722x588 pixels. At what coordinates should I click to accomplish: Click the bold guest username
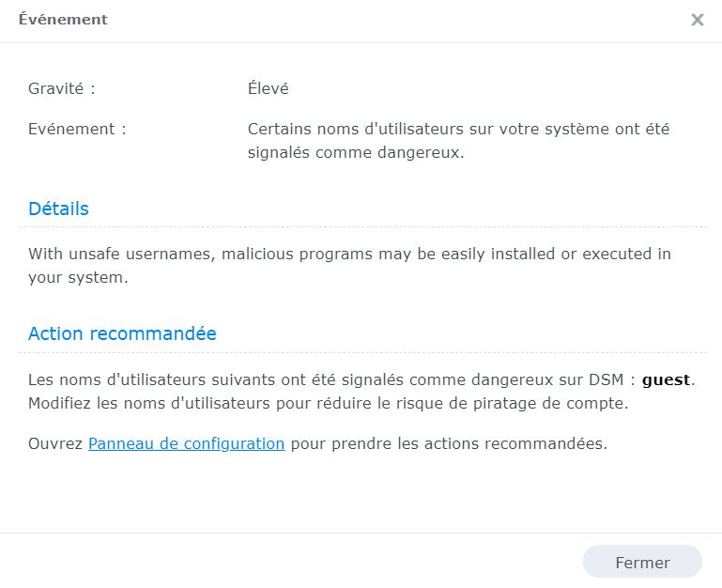(x=666, y=380)
